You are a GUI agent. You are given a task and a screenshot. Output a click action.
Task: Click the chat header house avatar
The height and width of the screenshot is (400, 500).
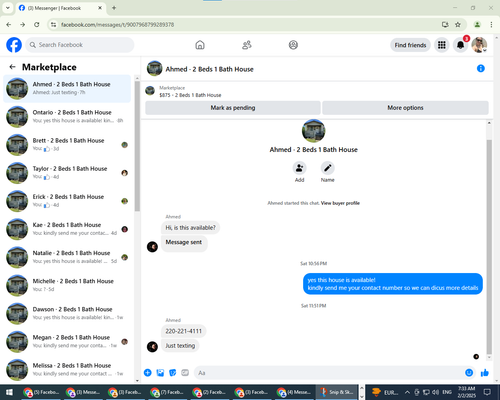pos(154,68)
